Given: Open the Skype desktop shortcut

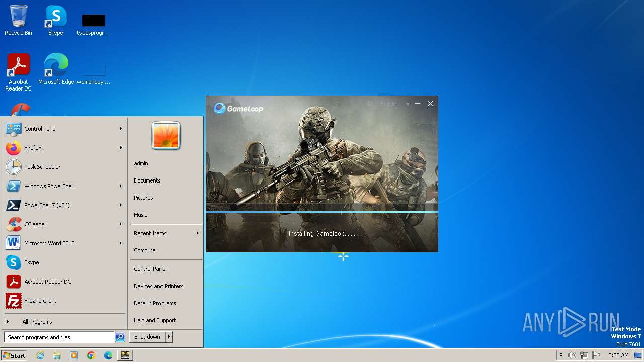Looking at the screenshot, I should click(x=56, y=20).
